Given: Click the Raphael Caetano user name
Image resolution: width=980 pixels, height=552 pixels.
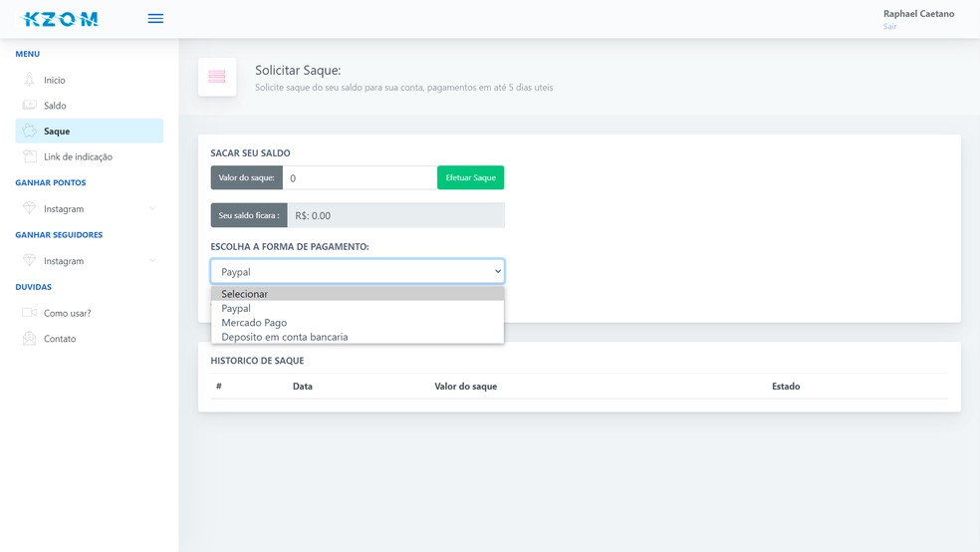Looking at the screenshot, I should (918, 14).
